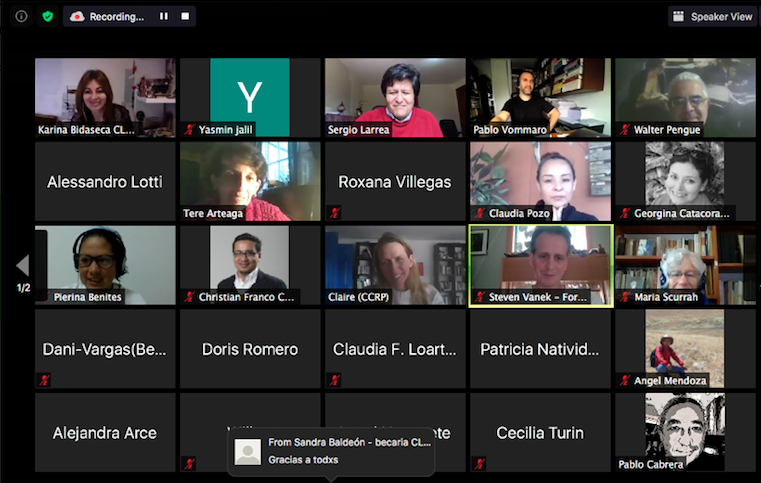Select Karina Bidaseca's video tile
This screenshot has height=483, width=761.
(x=105, y=95)
